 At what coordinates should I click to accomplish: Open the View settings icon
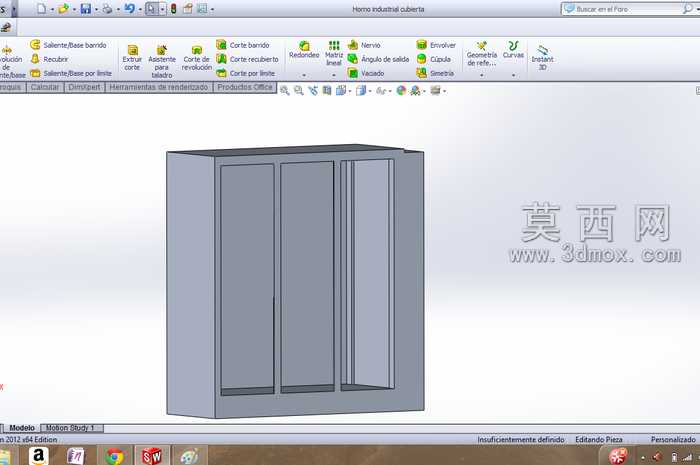click(x=436, y=91)
